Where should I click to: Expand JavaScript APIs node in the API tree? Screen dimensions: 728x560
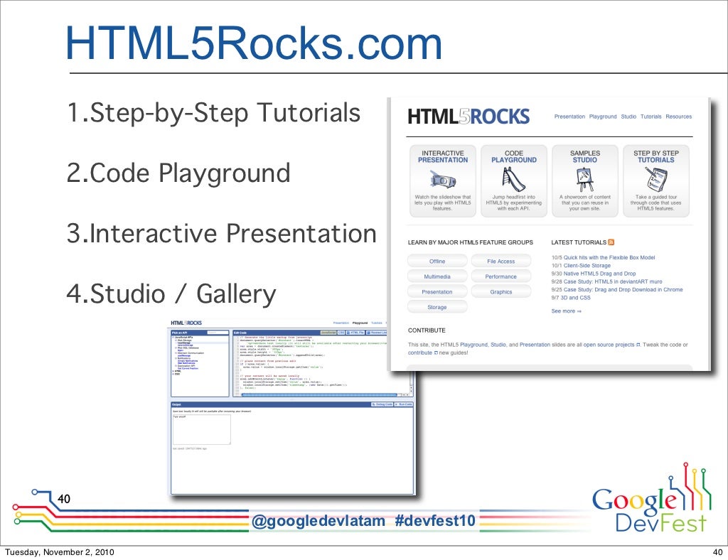pos(173,338)
